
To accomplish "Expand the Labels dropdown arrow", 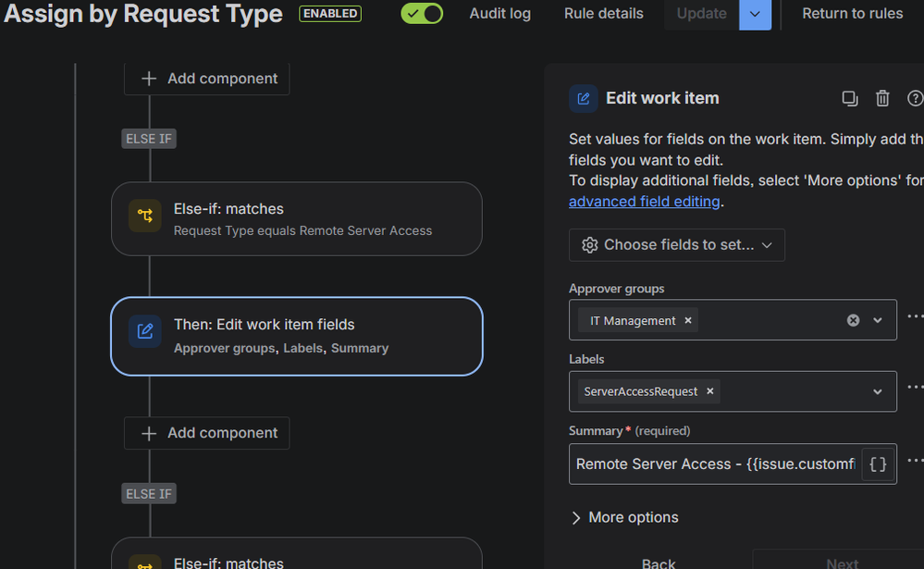I will [878, 391].
